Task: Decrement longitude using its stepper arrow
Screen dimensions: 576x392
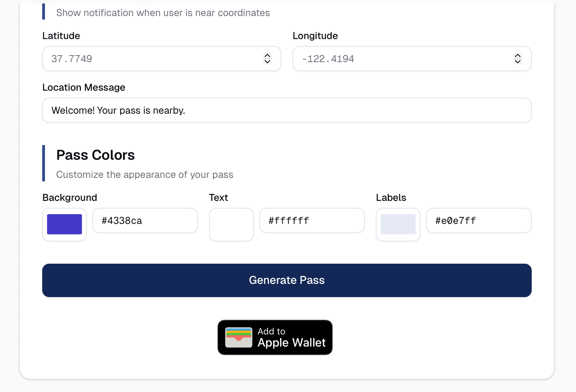Action: (517, 62)
